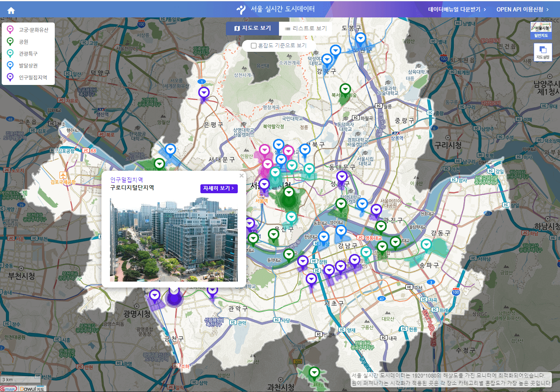Enable 혼잡도 기준으로 보기 checkbox
Viewport: 560px width, 392px height.
pos(253,45)
